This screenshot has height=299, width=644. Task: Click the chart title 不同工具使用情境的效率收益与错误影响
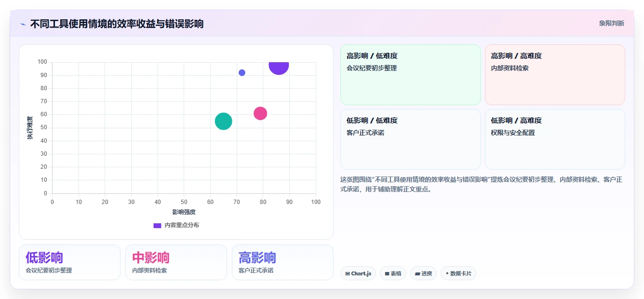(117, 24)
